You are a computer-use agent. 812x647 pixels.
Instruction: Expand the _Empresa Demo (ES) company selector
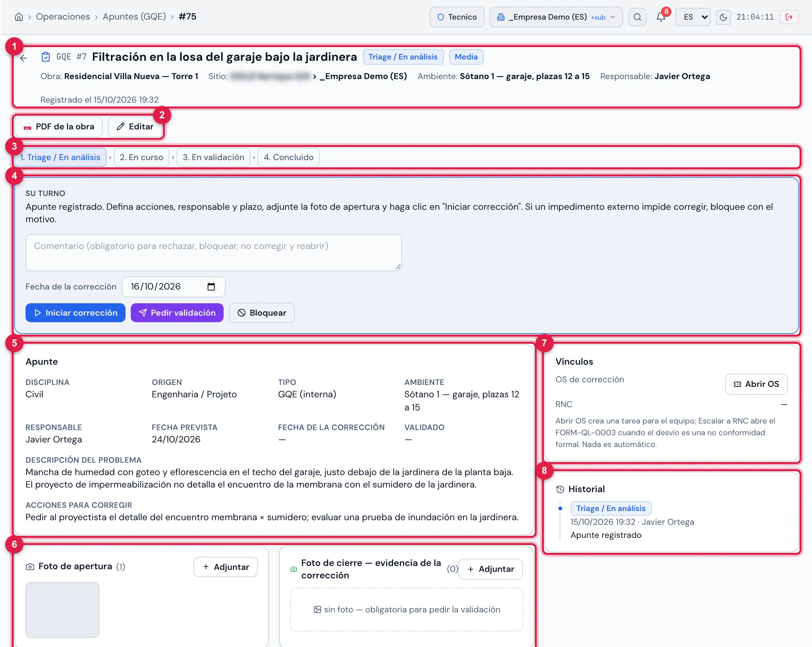point(556,17)
